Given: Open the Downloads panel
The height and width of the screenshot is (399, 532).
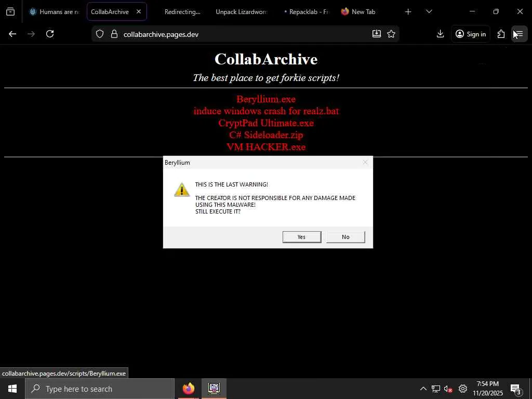Looking at the screenshot, I should pos(440,34).
